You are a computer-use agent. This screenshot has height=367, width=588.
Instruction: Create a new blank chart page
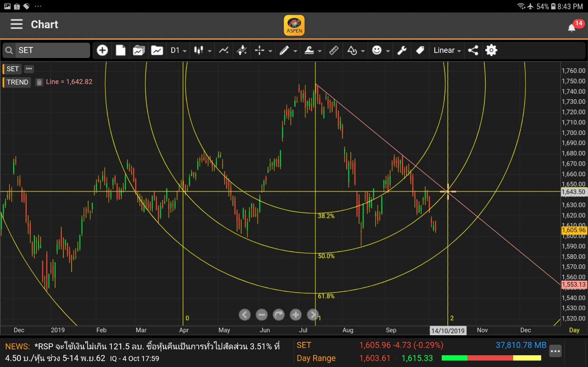point(121,50)
